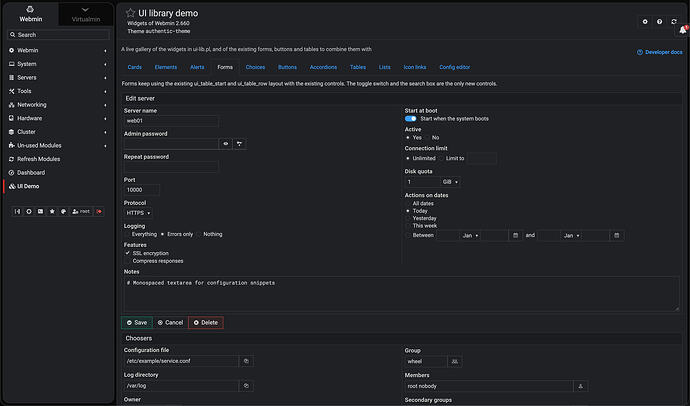Select Logging Everything radio option

point(127,234)
